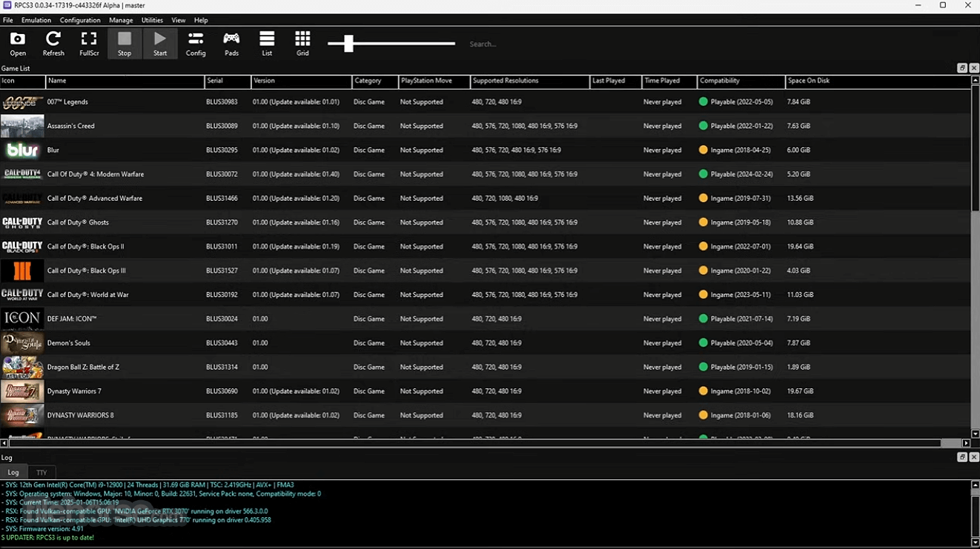This screenshot has width=980, height=549.
Task: Open the Help menu
Action: 201,20
